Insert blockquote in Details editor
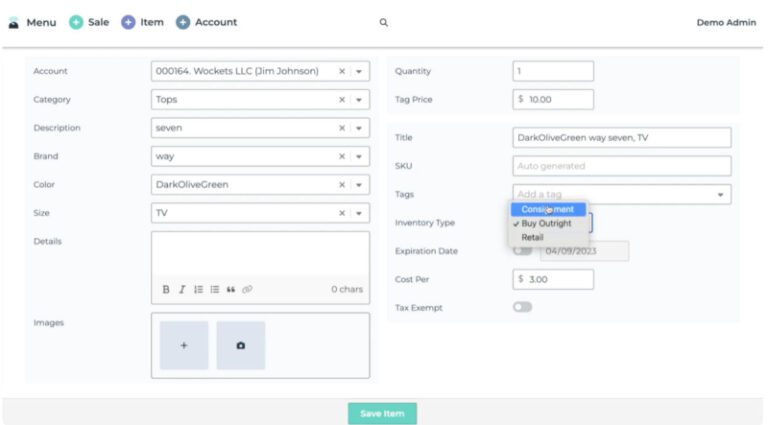Screen dimensions: 768x425 pyautogui.click(x=231, y=289)
